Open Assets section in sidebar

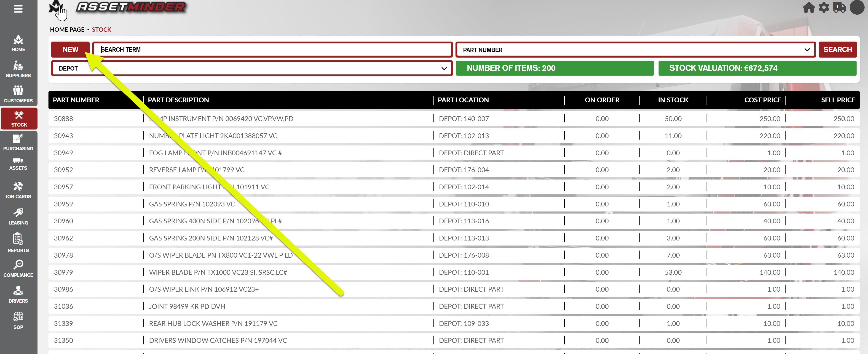pyautogui.click(x=18, y=164)
